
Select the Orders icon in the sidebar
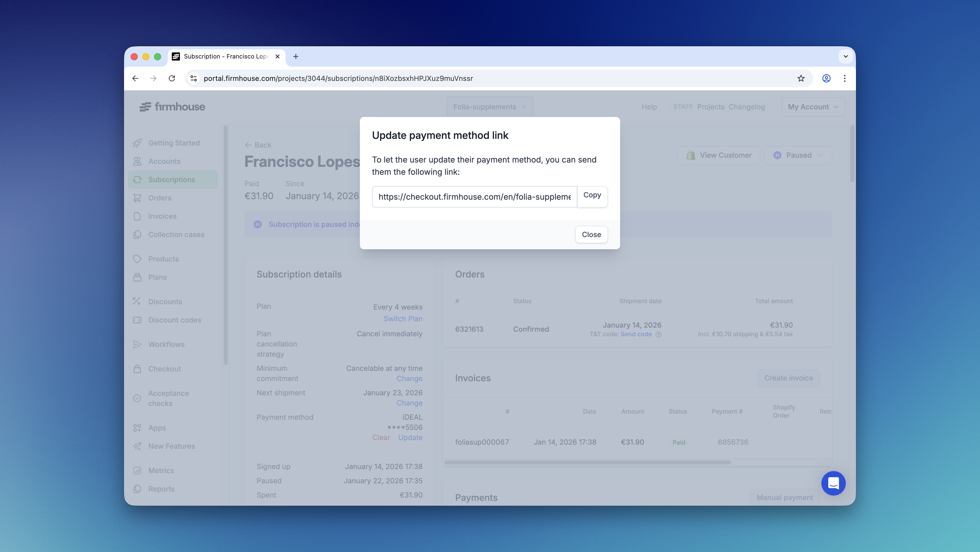[138, 198]
